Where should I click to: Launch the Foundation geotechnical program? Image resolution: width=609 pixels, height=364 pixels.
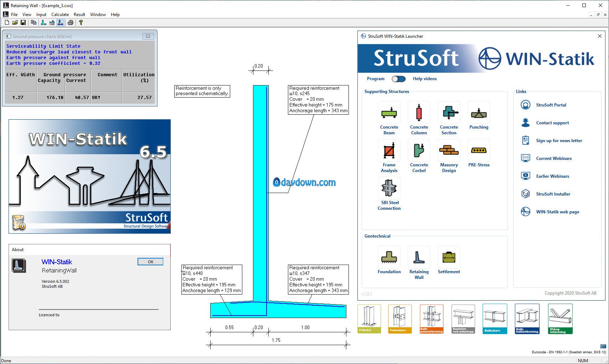click(x=389, y=260)
